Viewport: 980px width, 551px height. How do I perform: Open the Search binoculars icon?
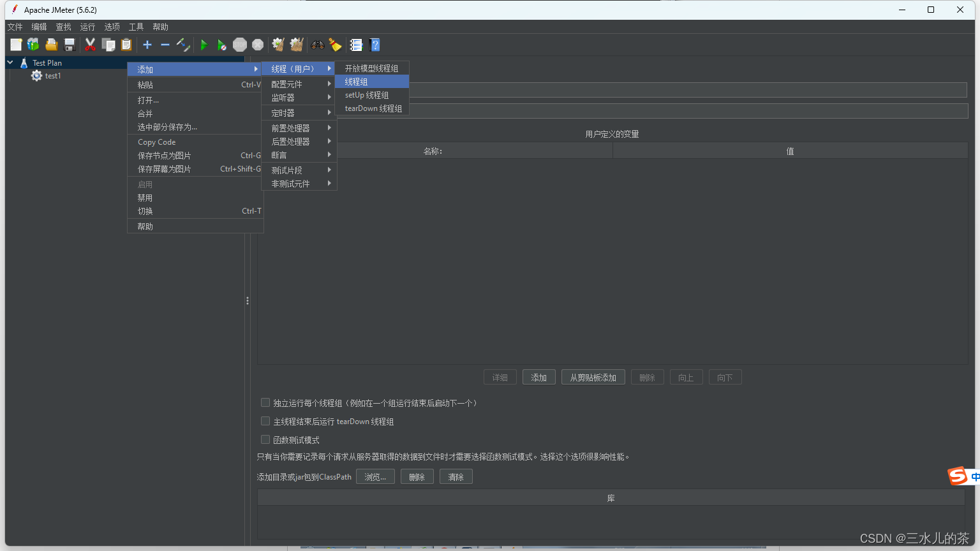pos(317,45)
